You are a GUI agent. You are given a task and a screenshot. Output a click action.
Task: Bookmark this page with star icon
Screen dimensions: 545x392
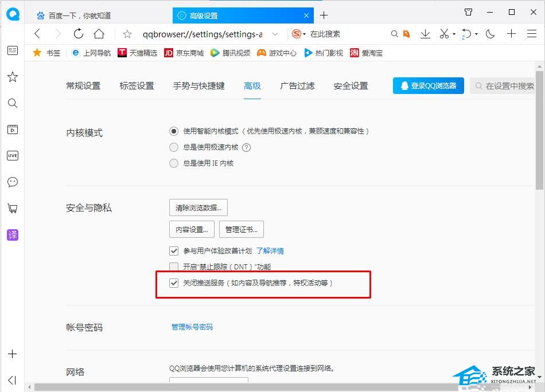tap(127, 34)
